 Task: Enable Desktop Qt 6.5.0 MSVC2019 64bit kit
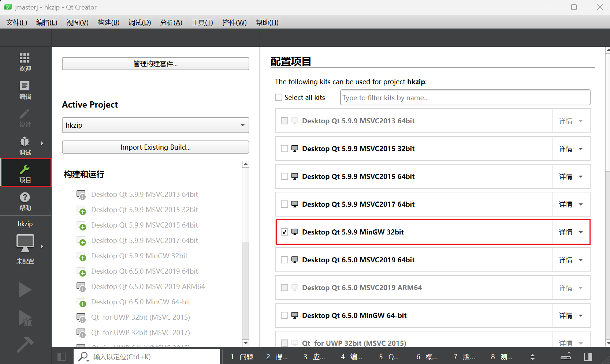pos(284,260)
